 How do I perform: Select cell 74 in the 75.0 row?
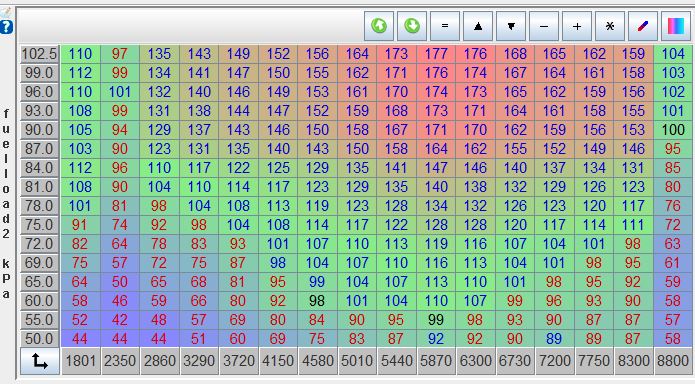click(x=120, y=225)
